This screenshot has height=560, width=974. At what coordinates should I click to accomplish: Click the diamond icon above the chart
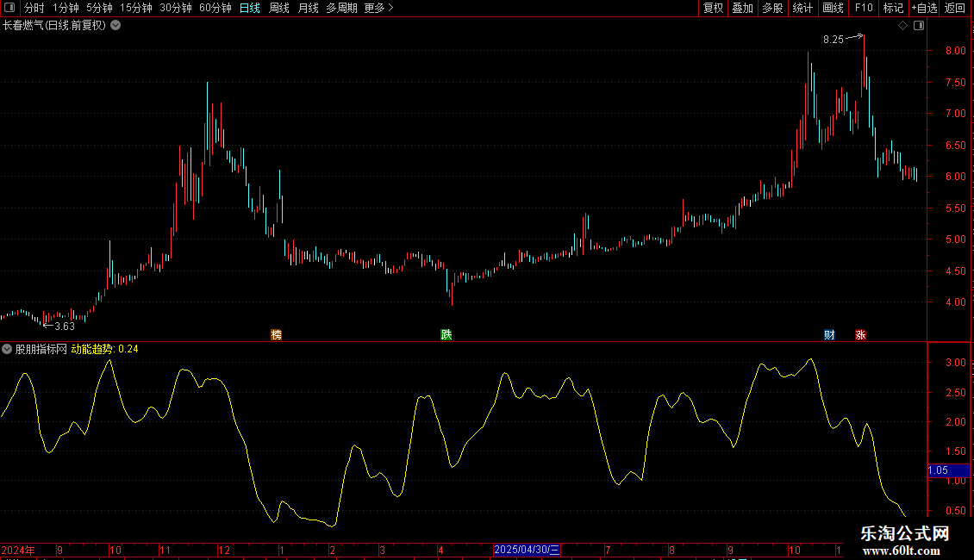point(903,26)
